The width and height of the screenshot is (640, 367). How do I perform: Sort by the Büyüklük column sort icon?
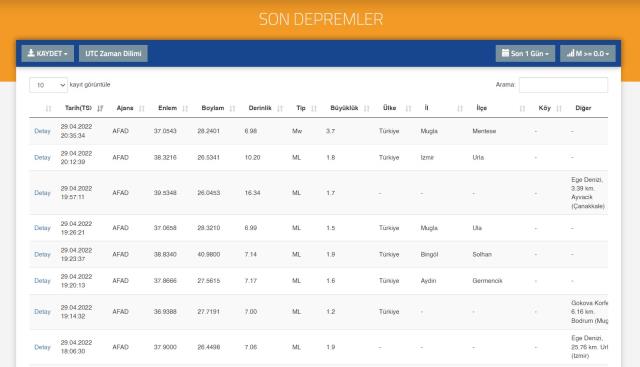[367, 108]
